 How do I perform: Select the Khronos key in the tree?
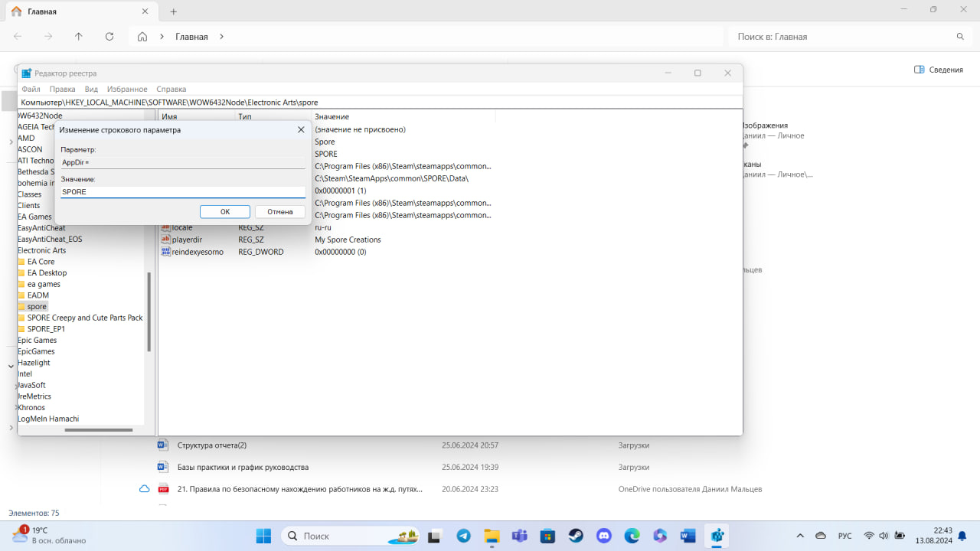tap(31, 407)
